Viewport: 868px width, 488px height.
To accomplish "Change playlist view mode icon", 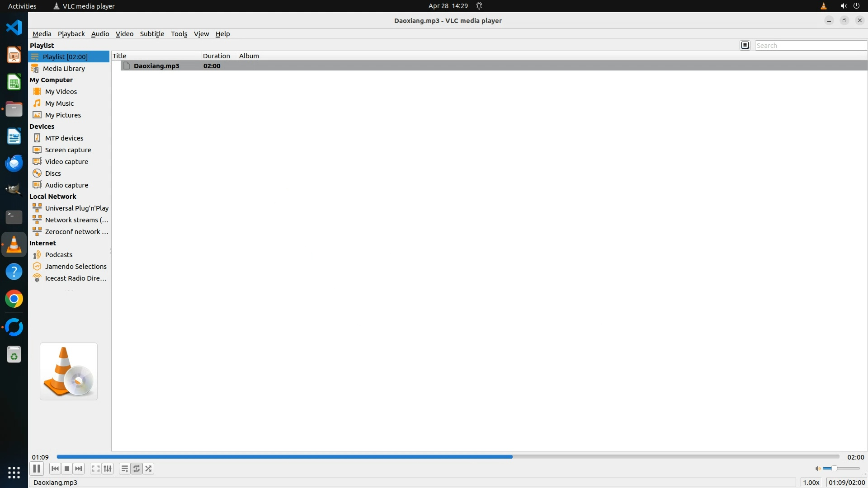I will click(745, 45).
